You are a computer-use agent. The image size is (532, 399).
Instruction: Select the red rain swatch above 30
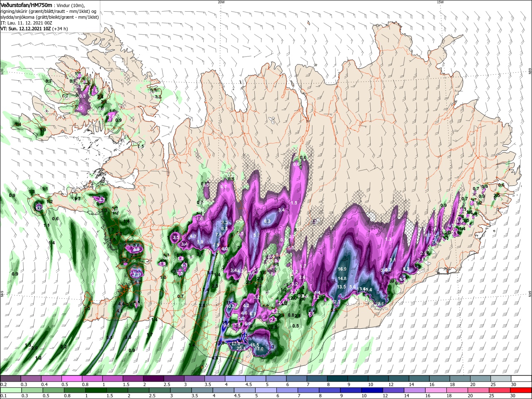(521, 390)
